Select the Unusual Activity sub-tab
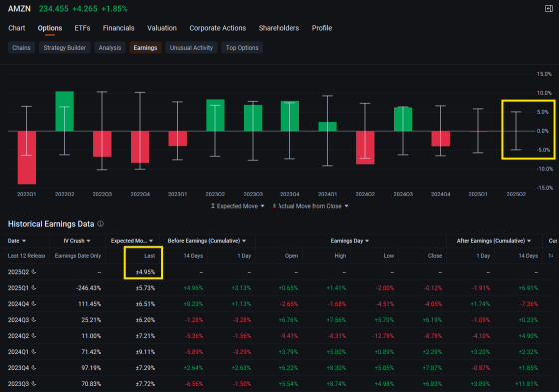Viewport: 559px width, 392px height. (x=191, y=48)
